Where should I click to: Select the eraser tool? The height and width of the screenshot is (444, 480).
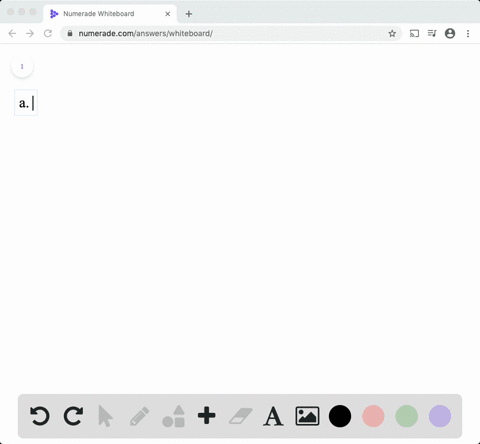240,416
